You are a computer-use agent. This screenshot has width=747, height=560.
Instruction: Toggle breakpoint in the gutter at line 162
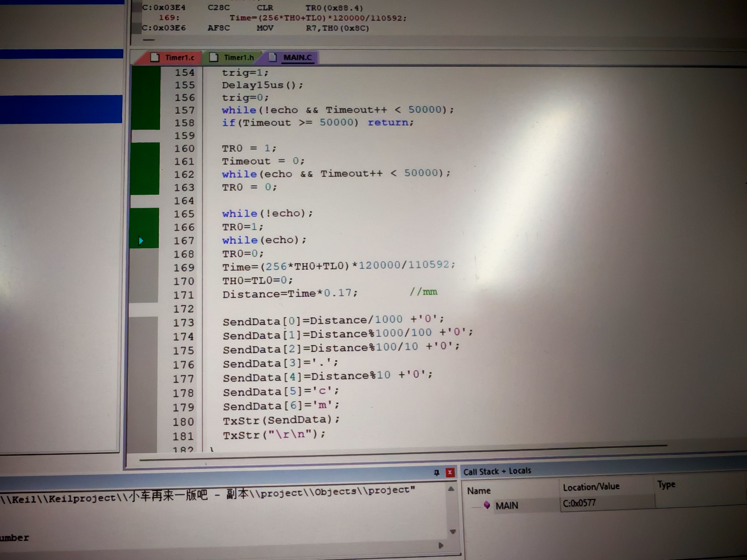[145, 175]
